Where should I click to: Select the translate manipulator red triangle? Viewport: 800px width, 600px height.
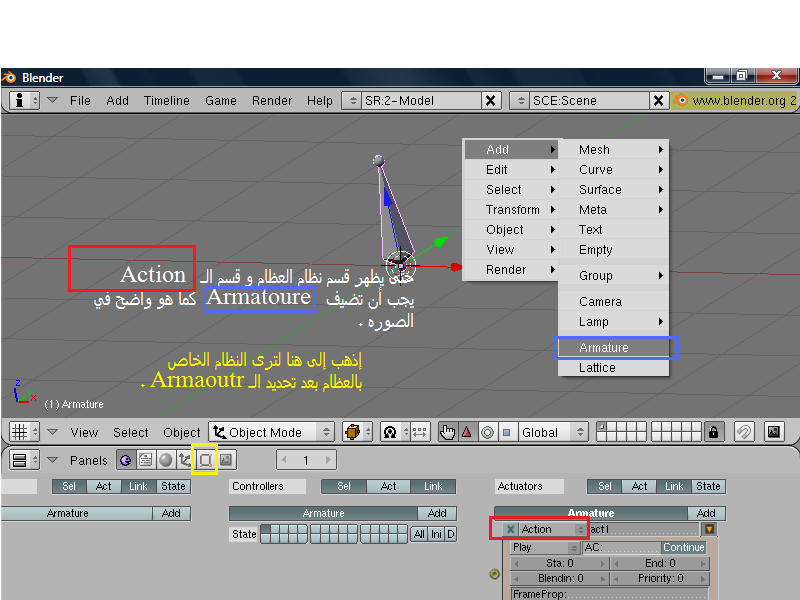[467, 432]
